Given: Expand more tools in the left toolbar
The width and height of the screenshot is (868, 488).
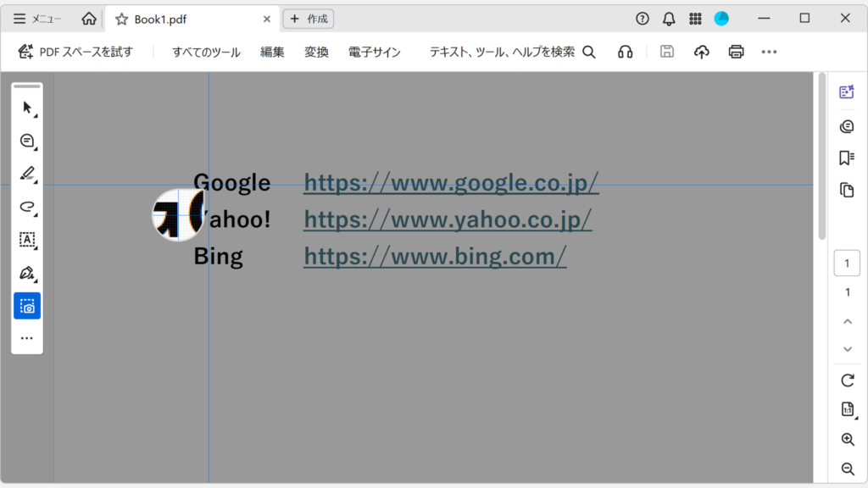Looking at the screenshot, I should (27, 338).
